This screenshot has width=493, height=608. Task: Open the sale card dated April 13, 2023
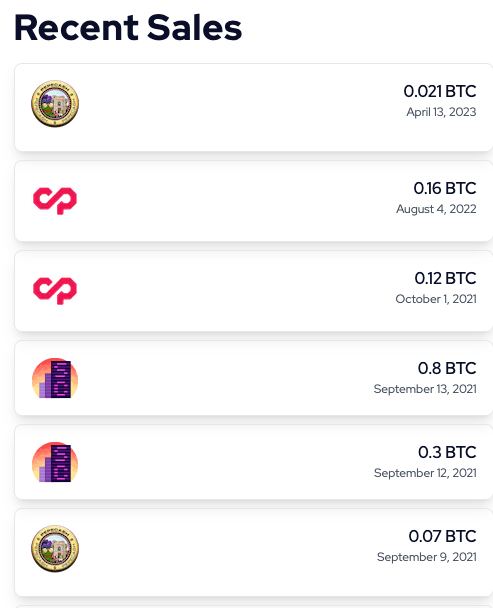[254, 107]
